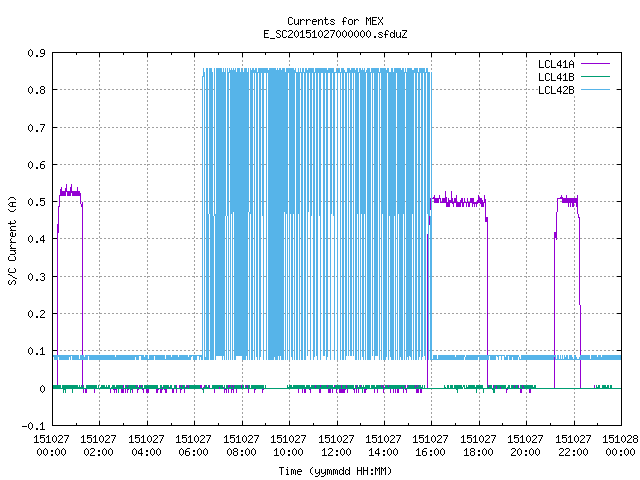
Task: Click the x-axis tick '151027 14:00'
Action: [x=383, y=446]
